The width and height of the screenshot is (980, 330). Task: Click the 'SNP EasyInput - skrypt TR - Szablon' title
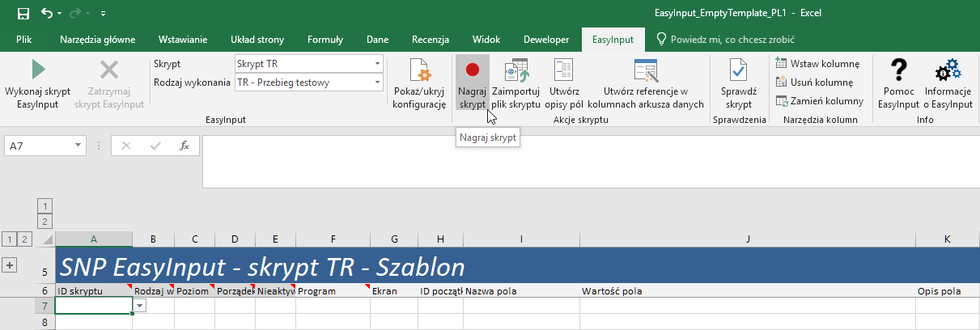262,266
